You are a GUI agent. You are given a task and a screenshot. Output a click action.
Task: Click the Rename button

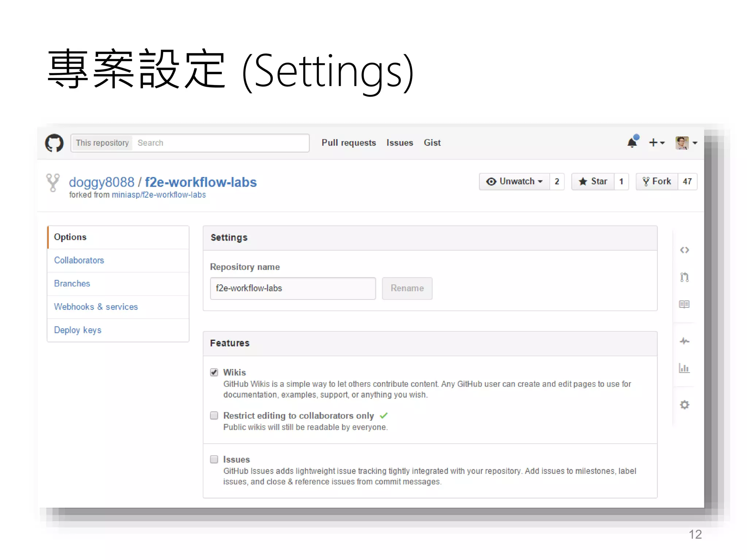pyautogui.click(x=407, y=288)
